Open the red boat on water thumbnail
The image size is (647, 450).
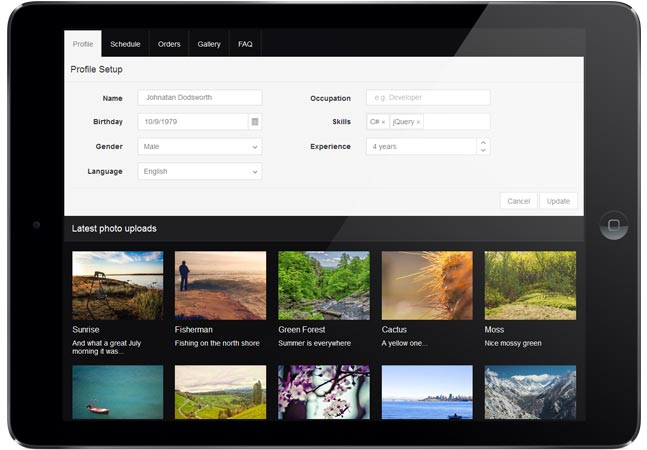tap(118, 392)
